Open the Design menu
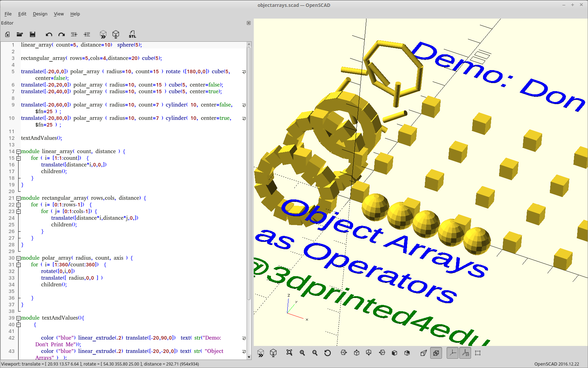Screen dimensions: 588x368 40,14
